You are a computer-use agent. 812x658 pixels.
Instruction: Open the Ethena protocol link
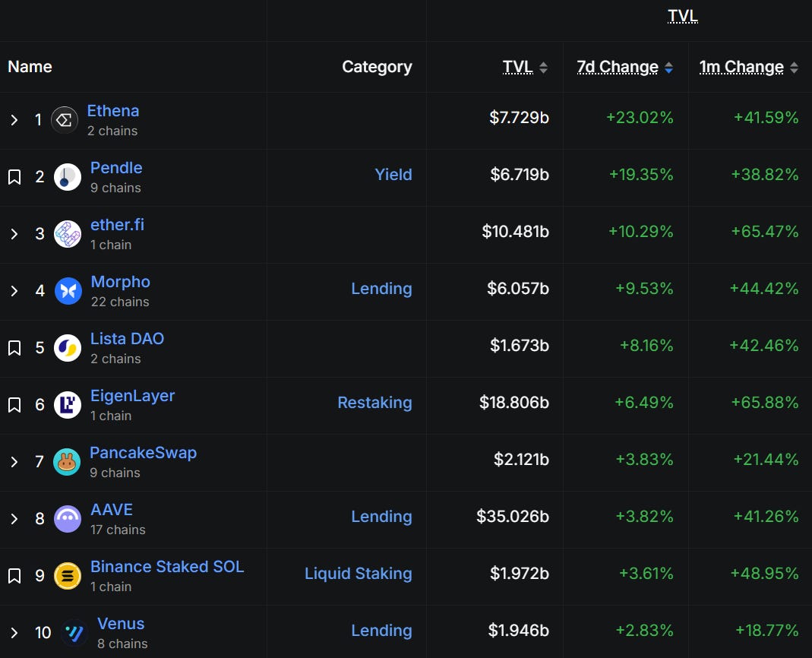113,111
